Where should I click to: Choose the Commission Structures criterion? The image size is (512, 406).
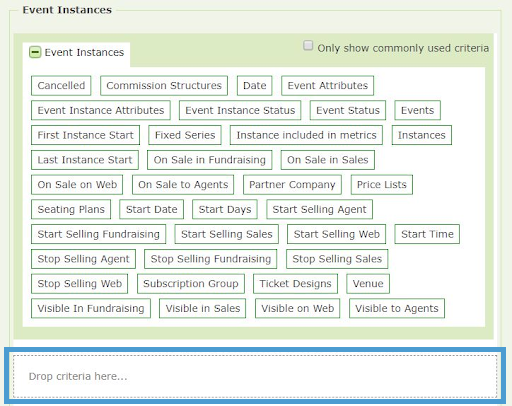(164, 86)
